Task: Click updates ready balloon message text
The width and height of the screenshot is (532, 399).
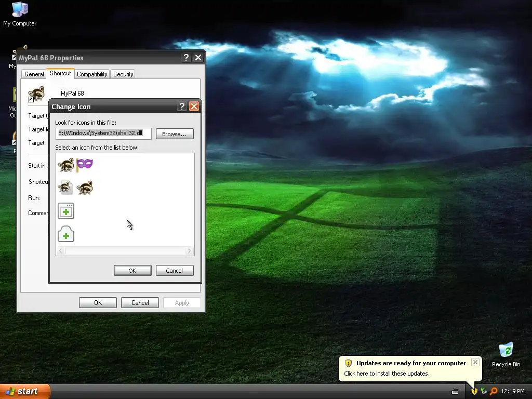Action: (x=387, y=374)
